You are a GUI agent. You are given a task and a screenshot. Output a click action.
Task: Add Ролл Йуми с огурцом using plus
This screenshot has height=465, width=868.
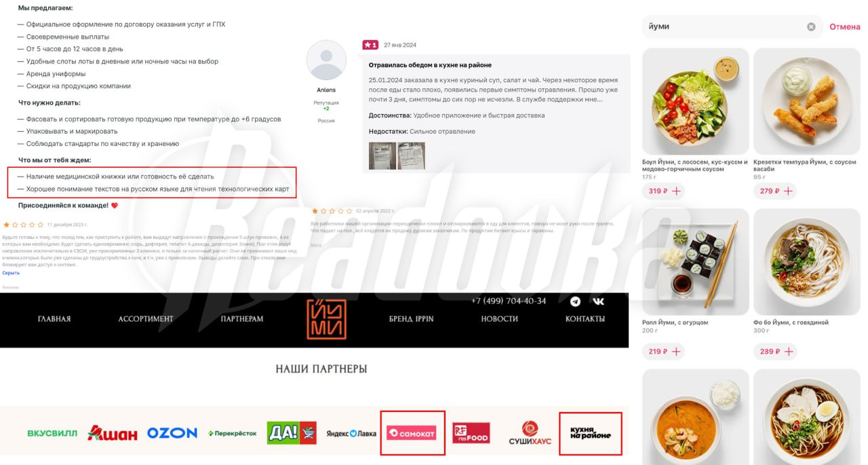pos(675,352)
